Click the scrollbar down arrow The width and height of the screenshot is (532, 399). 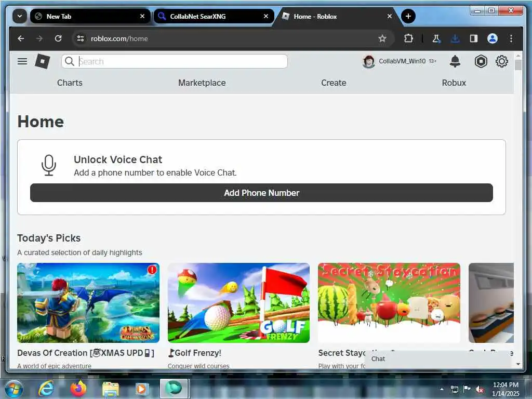click(518, 364)
